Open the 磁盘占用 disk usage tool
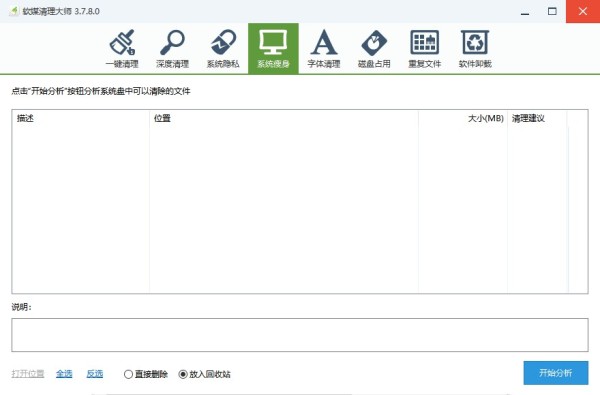 click(x=374, y=49)
